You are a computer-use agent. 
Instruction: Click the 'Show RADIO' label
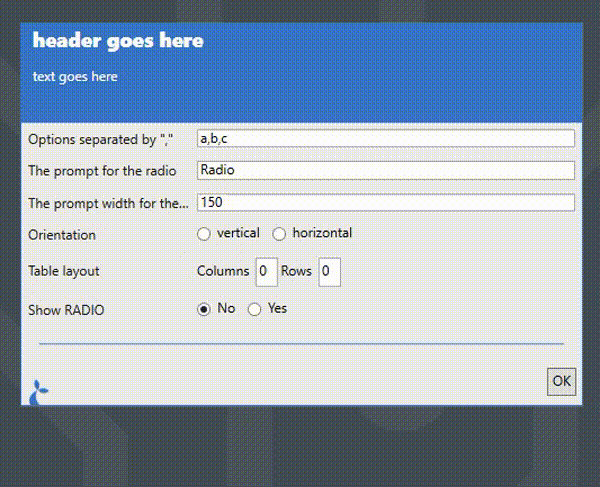66,310
